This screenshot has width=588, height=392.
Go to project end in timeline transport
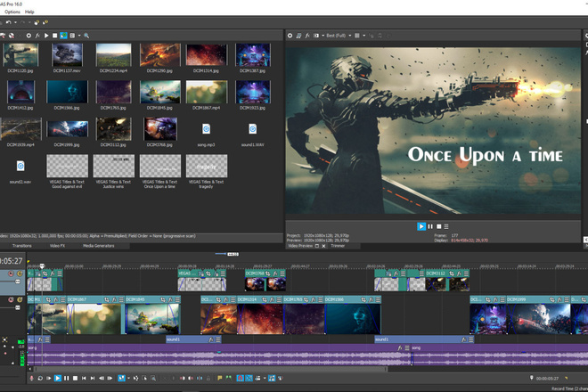(x=93, y=378)
